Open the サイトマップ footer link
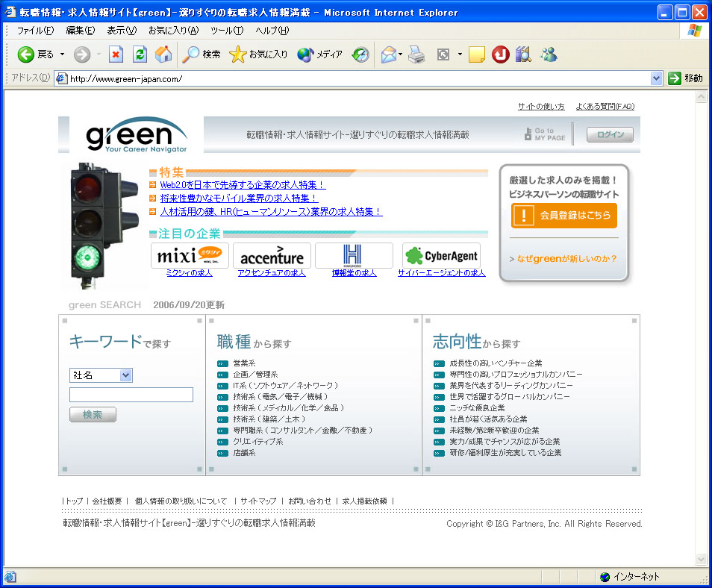 [x=258, y=501]
